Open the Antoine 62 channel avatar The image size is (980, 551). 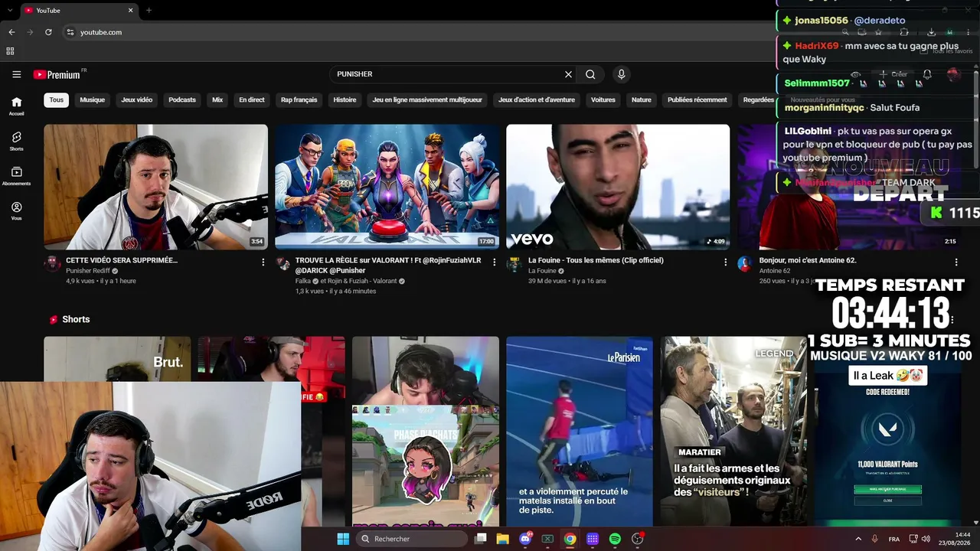point(745,264)
